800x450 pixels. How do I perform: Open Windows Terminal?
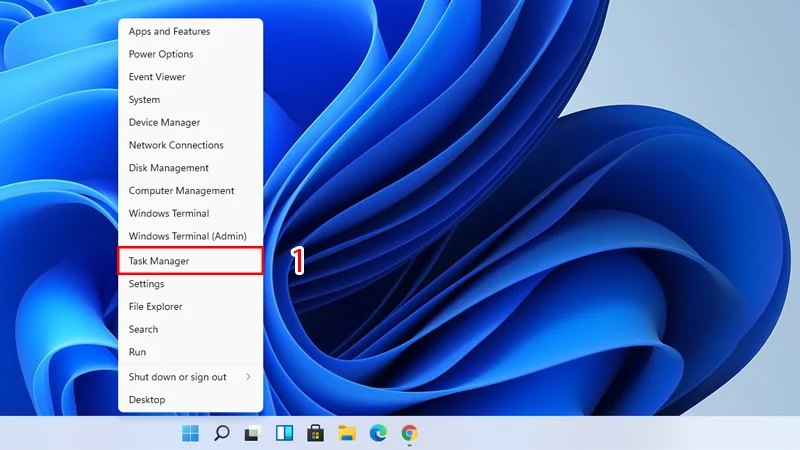pos(190,213)
